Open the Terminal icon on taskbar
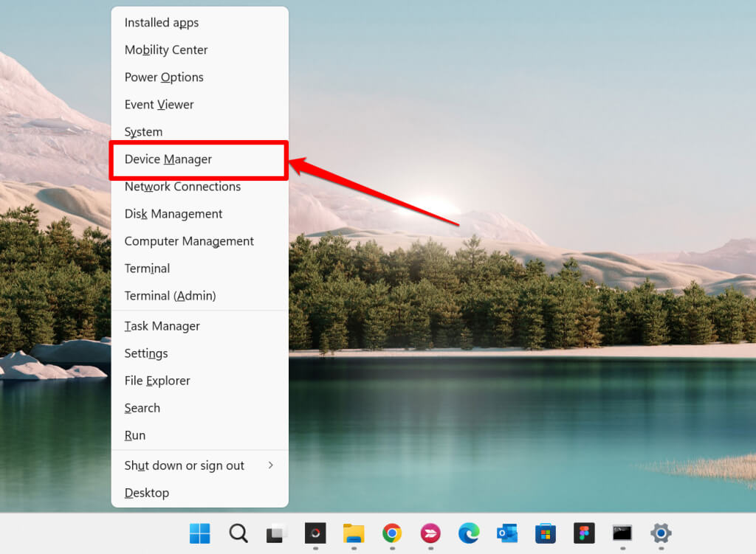This screenshot has height=554, width=756. pyautogui.click(x=622, y=533)
